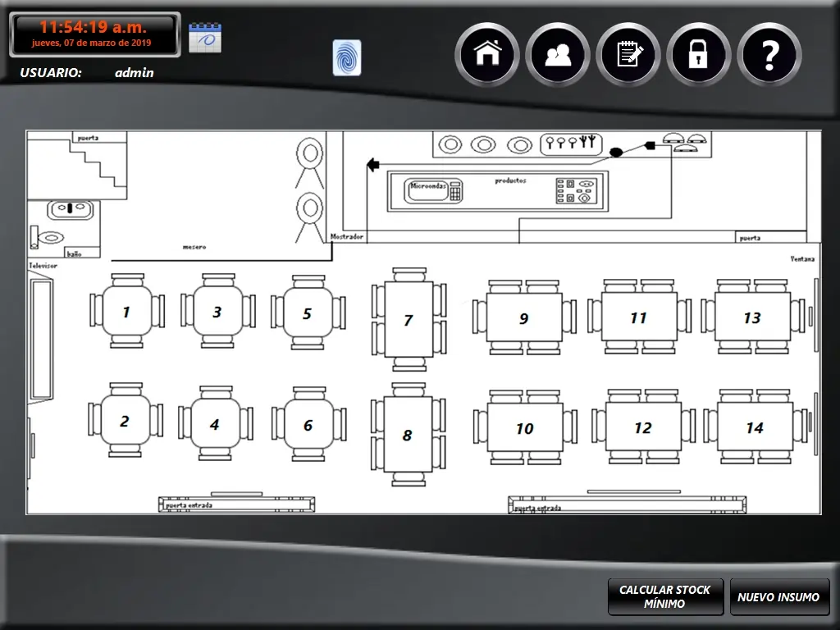840x630 pixels.
Task: Click the digital clock time display
Action: pos(94,28)
